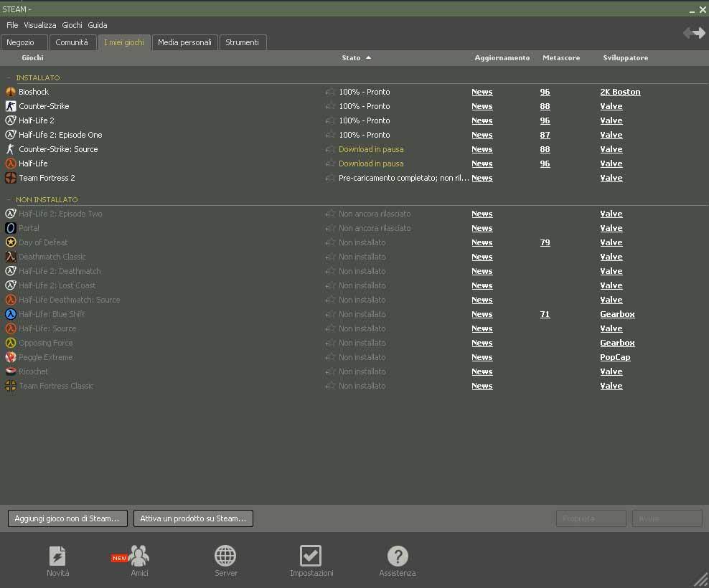
Task: Click the Half-Life: Source icon
Action: (10, 328)
